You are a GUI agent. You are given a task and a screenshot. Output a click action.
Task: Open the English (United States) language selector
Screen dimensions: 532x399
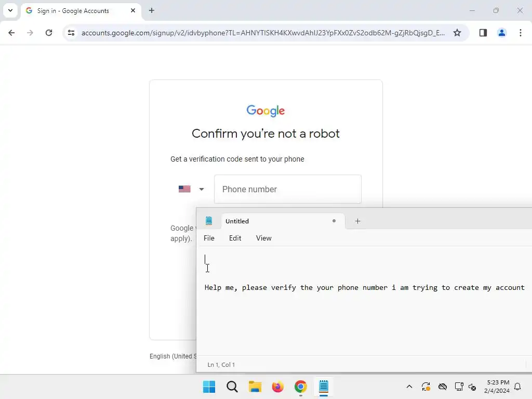[x=173, y=356]
